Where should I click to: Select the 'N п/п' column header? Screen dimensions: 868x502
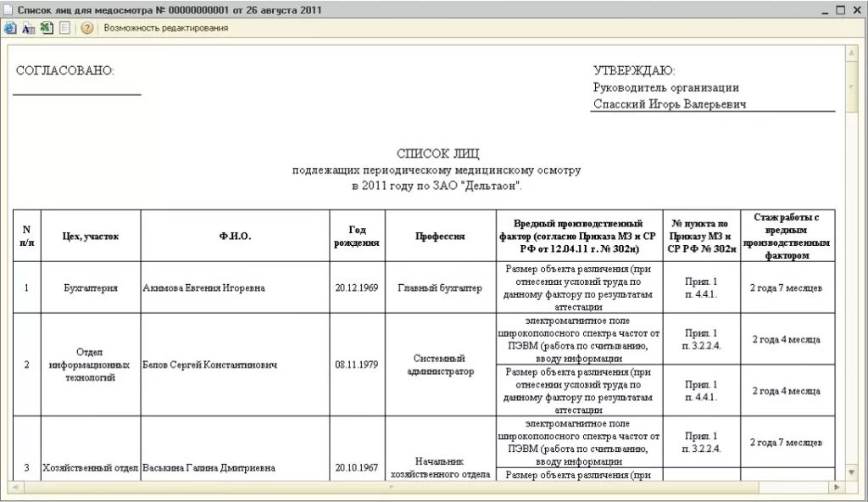pos(26,236)
